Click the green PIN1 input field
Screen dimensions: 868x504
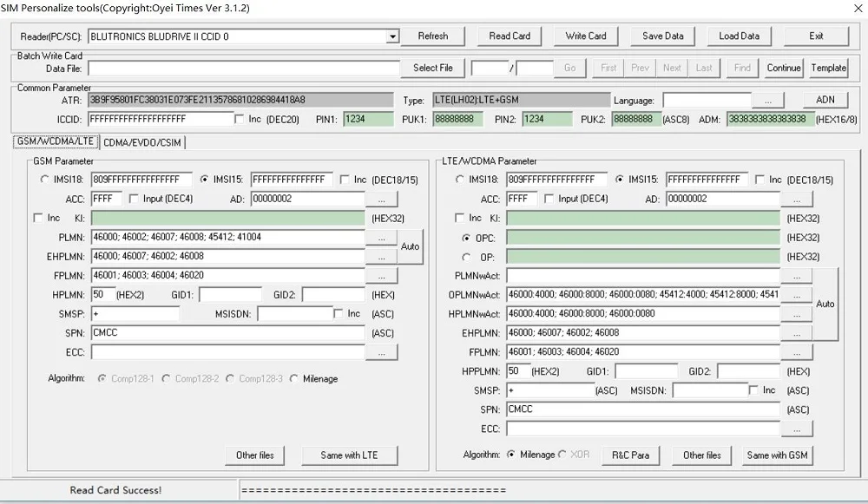point(368,119)
